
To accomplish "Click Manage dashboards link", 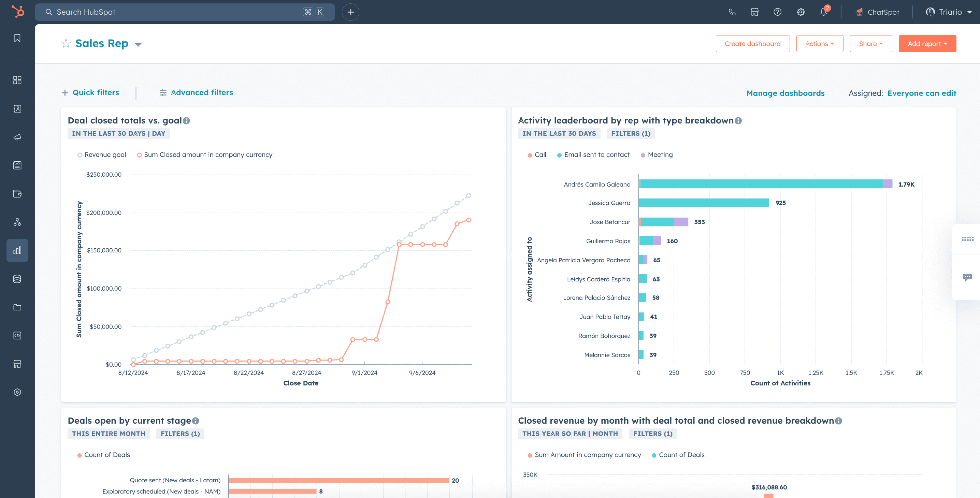I will point(785,93).
